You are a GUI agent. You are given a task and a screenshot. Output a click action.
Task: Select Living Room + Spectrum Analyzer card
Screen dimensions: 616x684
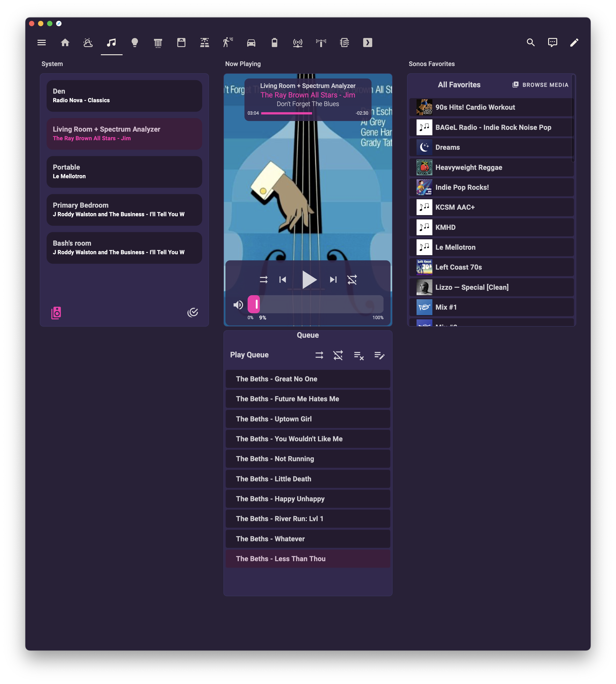click(x=124, y=134)
